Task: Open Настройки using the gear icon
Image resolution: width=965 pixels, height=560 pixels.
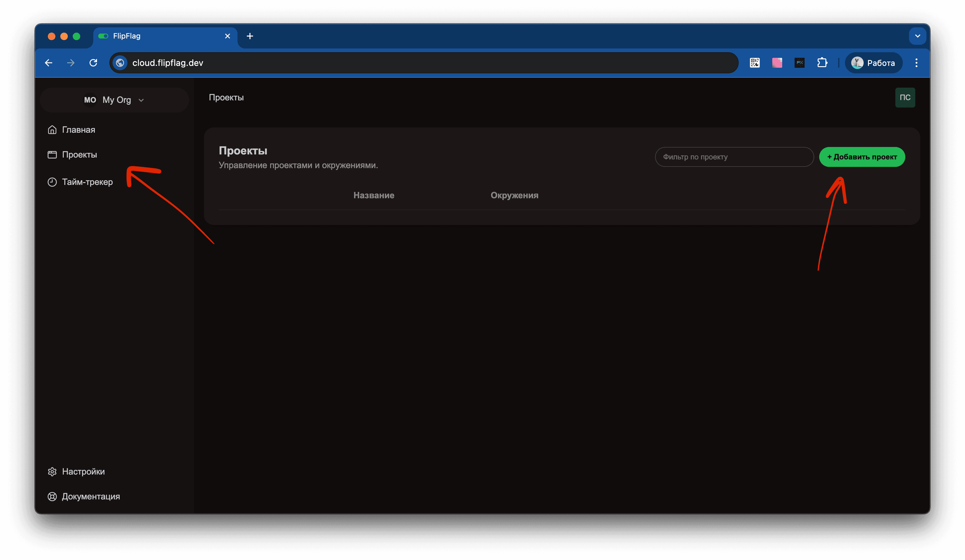Action: (x=52, y=471)
